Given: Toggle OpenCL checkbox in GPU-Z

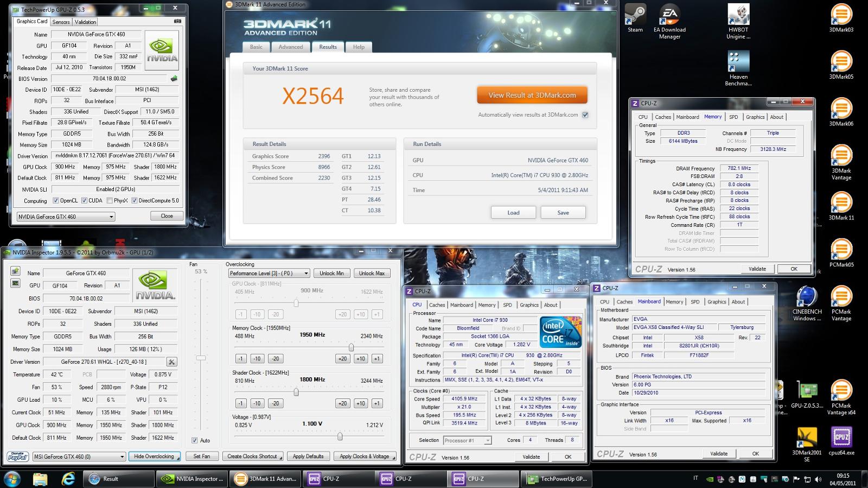Looking at the screenshot, I should point(56,201).
